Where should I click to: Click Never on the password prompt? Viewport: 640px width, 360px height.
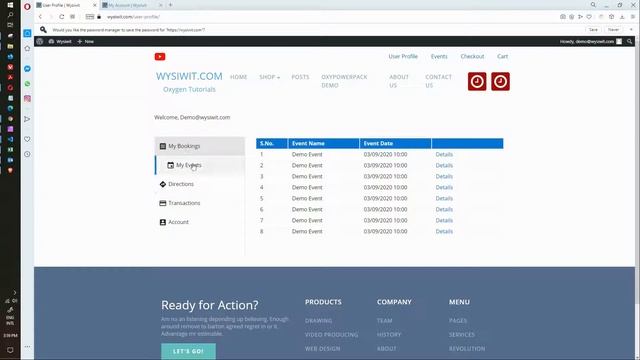[x=613, y=30]
